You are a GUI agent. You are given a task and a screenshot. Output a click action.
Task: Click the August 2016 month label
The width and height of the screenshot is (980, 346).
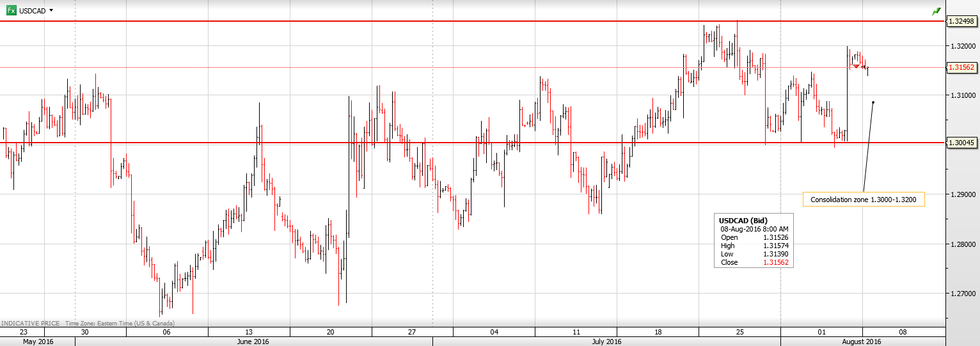862,342
